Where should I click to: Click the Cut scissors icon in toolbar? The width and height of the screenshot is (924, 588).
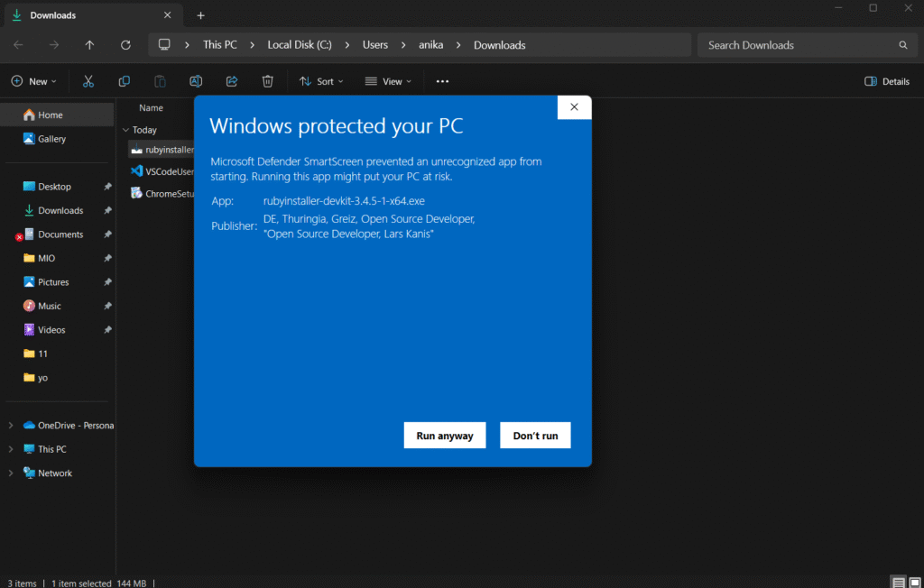point(88,81)
